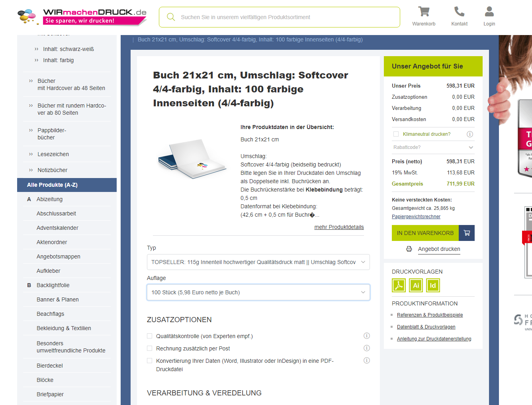Viewport: 532px width, 405px height.
Task: Download the InDesign (Id) template icon
Action: 433,286
